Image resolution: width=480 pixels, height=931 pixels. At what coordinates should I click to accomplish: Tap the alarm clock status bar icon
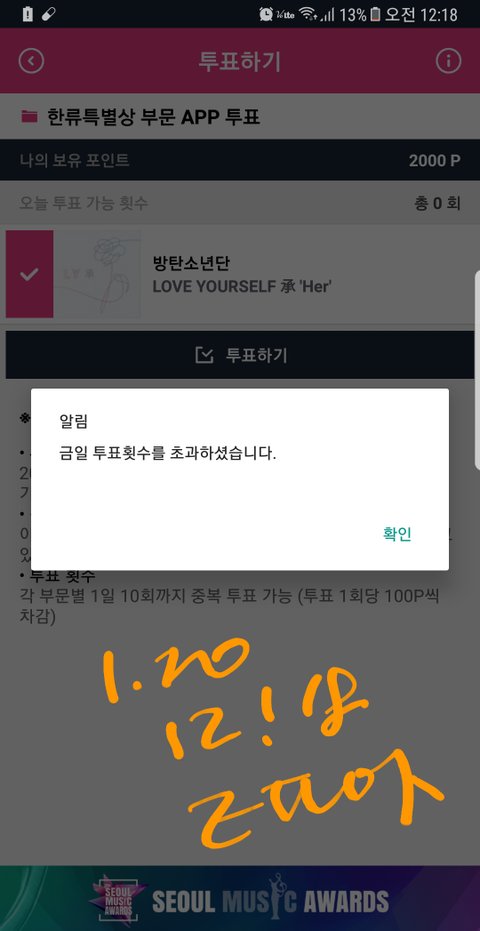[x=266, y=14]
